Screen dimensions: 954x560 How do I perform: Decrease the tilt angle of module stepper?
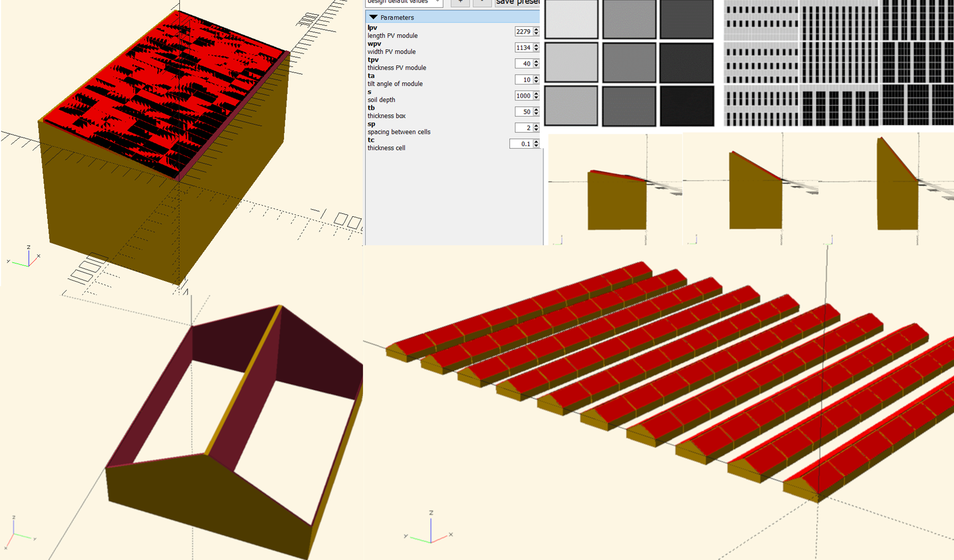[536, 82]
